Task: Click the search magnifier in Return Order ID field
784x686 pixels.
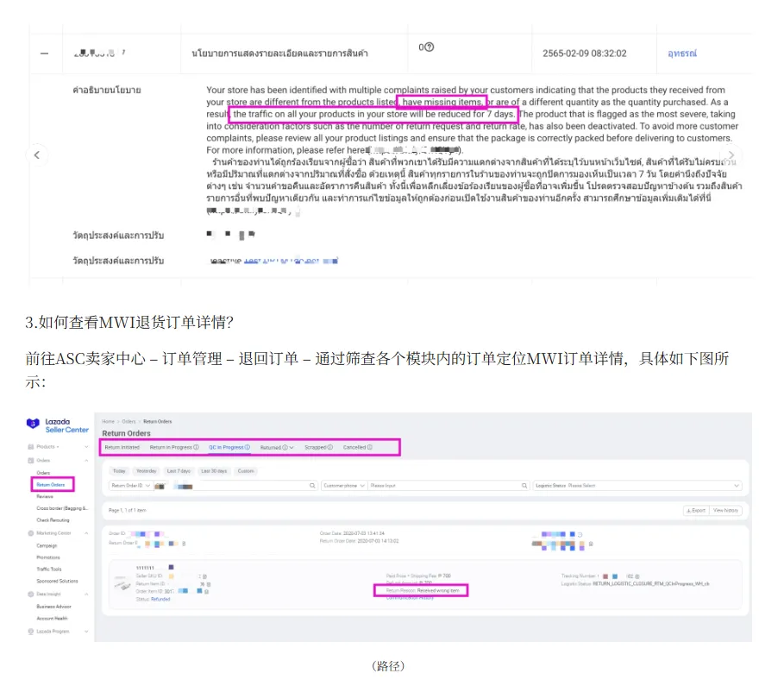Action: click(313, 486)
